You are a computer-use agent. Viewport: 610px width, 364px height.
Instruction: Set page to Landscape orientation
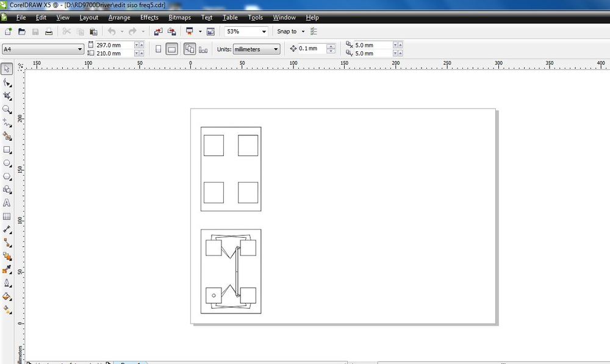[171, 49]
